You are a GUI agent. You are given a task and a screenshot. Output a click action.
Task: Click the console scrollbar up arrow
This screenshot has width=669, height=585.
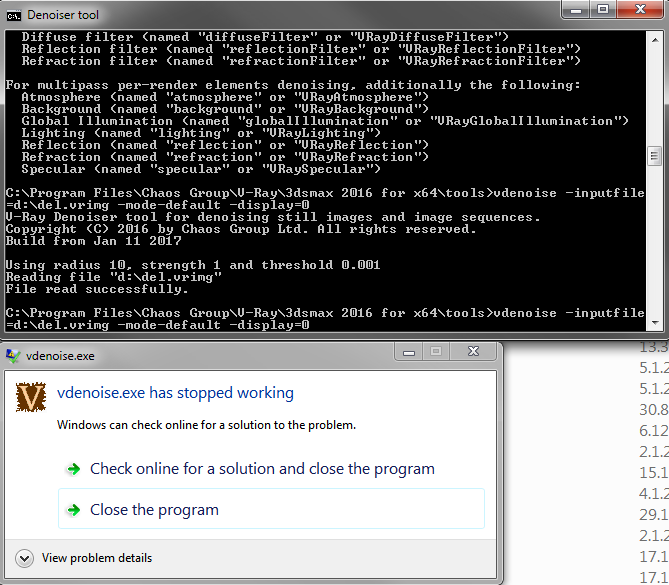click(654, 40)
